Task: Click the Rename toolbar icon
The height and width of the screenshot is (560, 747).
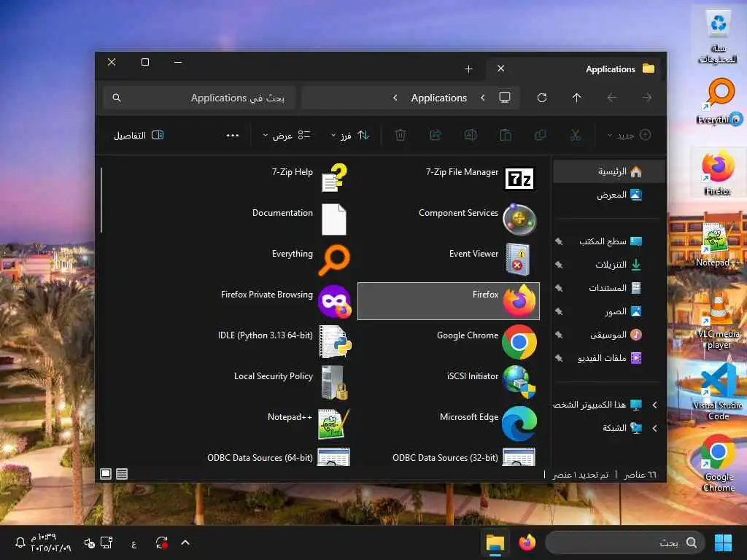Action: pyautogui.click(x=471, y=135)
